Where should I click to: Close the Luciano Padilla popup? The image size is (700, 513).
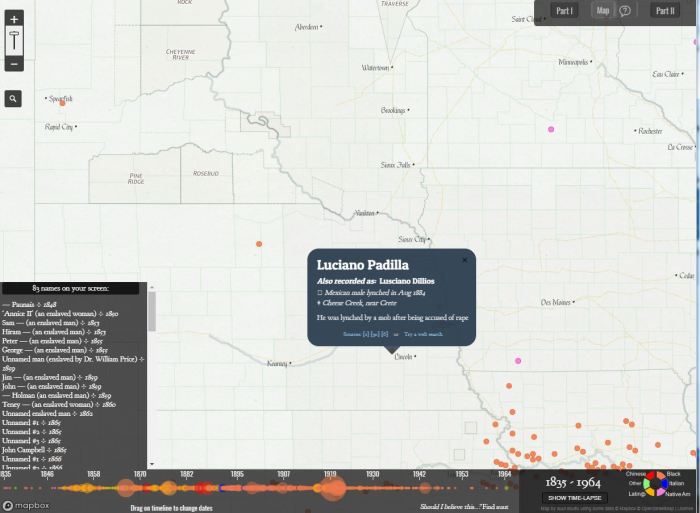[465, 259]
